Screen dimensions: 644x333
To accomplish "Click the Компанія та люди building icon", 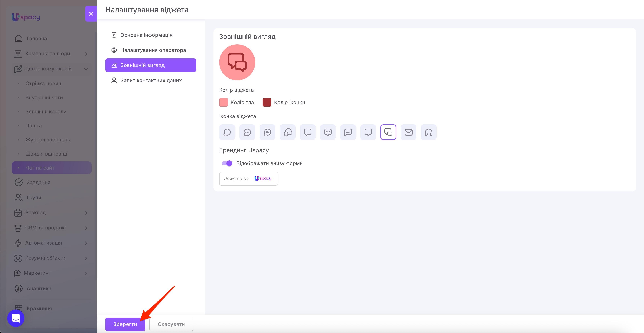I will [x=18, y=54].
